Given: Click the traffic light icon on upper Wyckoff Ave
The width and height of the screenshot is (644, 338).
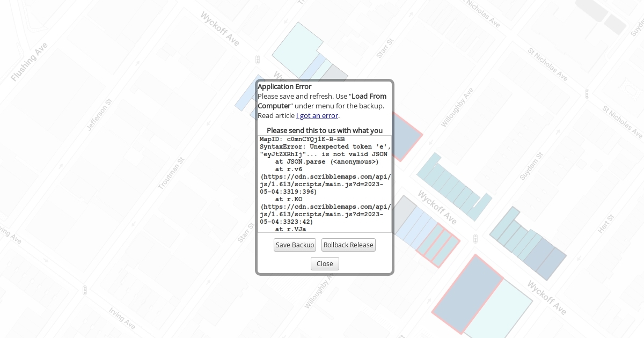Looking at the screenshot, I should (x=258, y=59).
